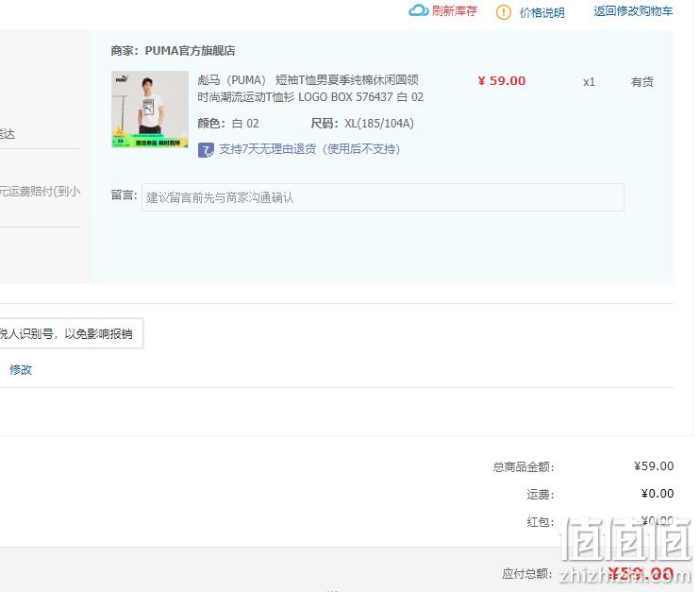
Task: Click 返回修改购物车 link
Action: pos(633,11)
